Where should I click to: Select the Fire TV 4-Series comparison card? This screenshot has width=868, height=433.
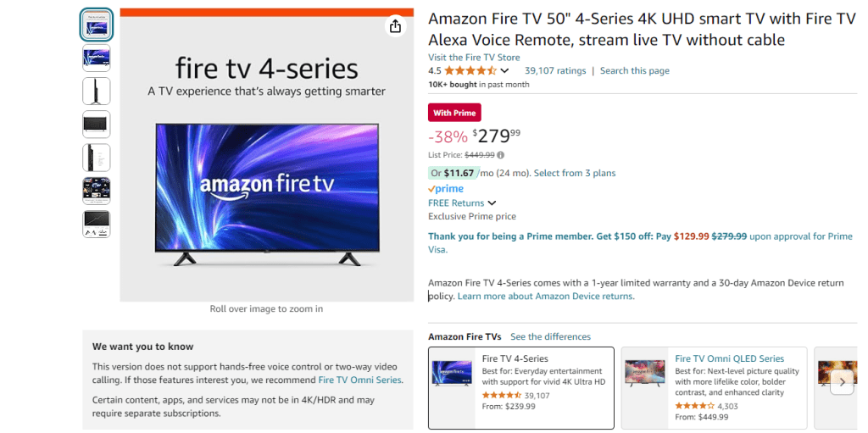520,388
